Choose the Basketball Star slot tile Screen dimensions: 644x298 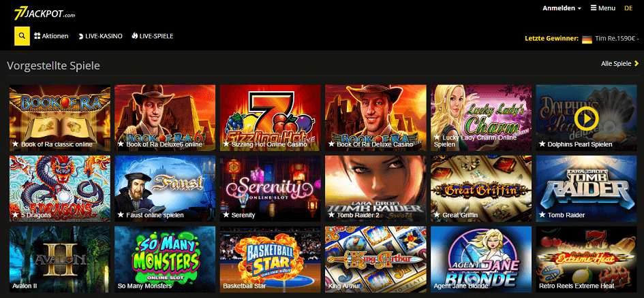click(x=271, y=259)
